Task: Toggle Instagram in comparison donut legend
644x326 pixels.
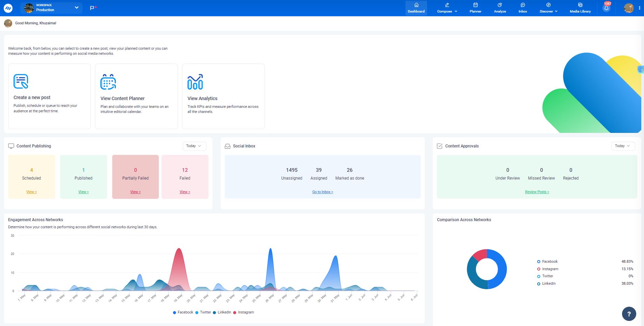Action: point(548,269)
